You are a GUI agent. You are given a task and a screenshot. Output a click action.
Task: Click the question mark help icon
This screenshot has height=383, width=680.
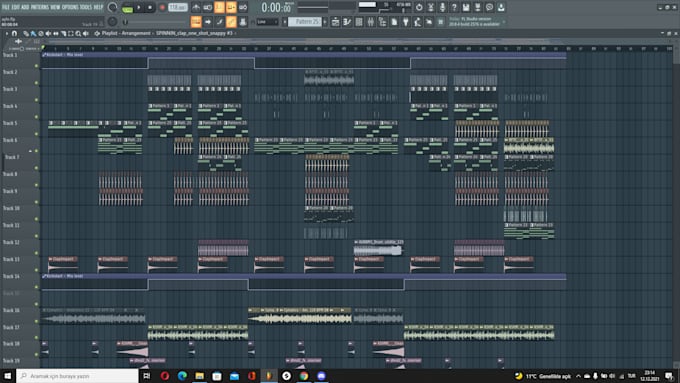point(454,7)
